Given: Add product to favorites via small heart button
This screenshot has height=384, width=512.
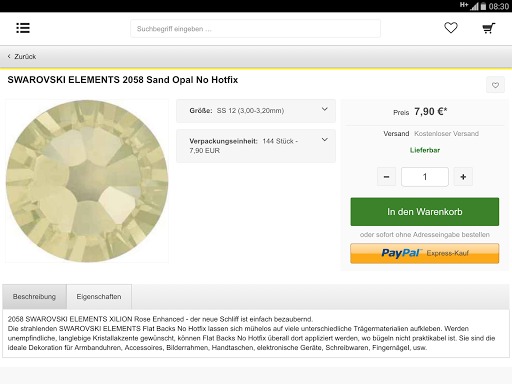Looking at the screenshot, I should point(495,85).
